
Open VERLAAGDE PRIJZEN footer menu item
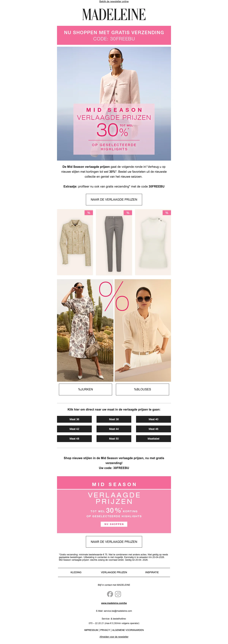[x=114, y=572]
